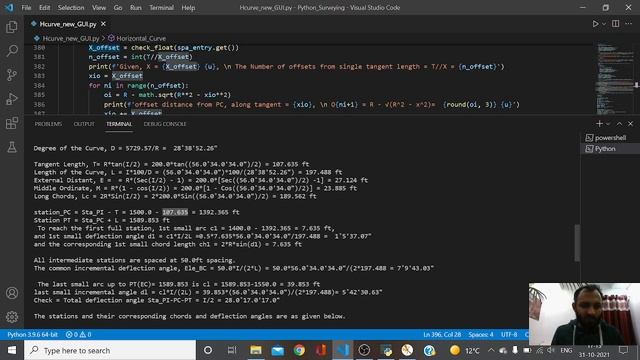Open the Accounts menu icon

click(12, 293)
